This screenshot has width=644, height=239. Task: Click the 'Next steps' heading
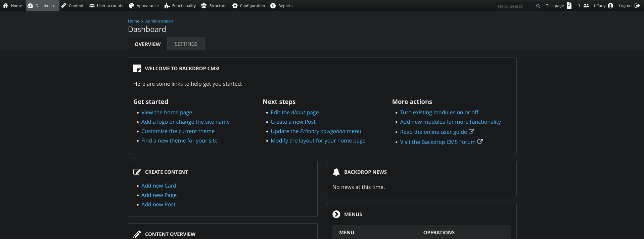tap(279, 102)
